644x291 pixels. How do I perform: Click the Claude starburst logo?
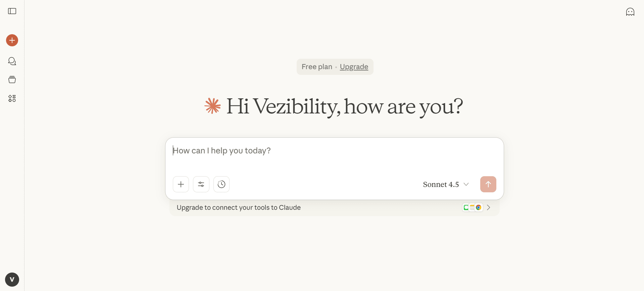pyautogui.click(x=213, y=106)
